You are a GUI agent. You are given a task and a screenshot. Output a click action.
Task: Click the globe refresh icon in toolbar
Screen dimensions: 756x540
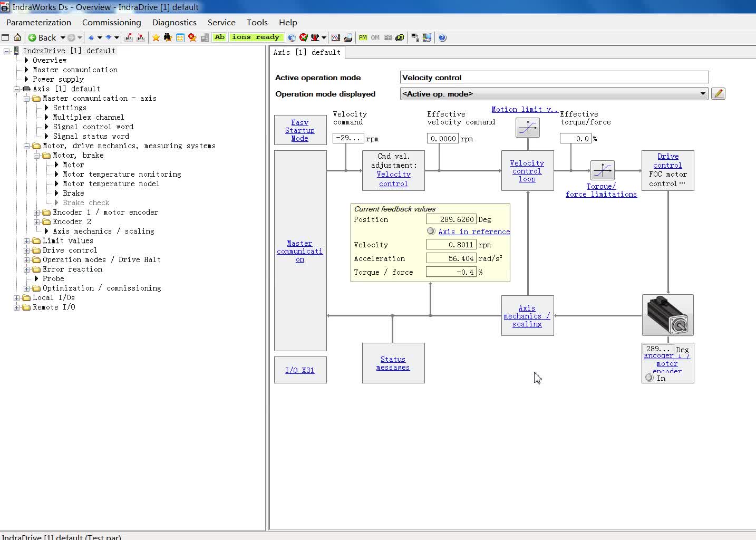[292, 37]
